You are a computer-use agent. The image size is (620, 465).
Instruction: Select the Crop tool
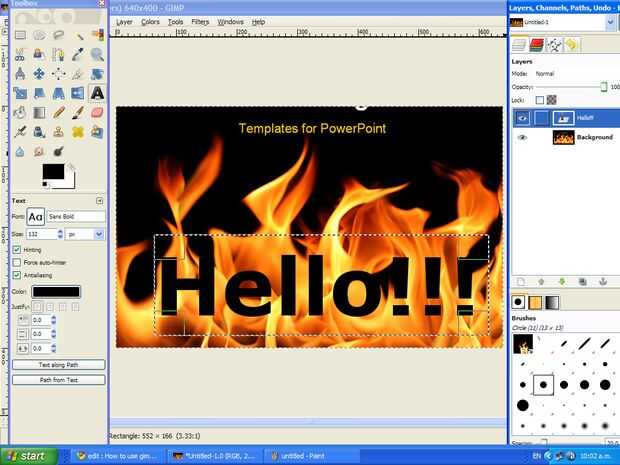pos(78,74)
